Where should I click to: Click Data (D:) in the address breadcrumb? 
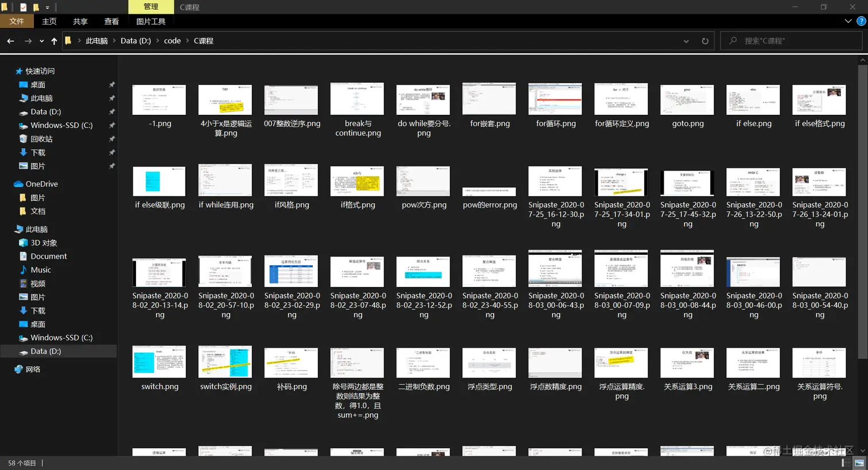(x=135, y=41)
